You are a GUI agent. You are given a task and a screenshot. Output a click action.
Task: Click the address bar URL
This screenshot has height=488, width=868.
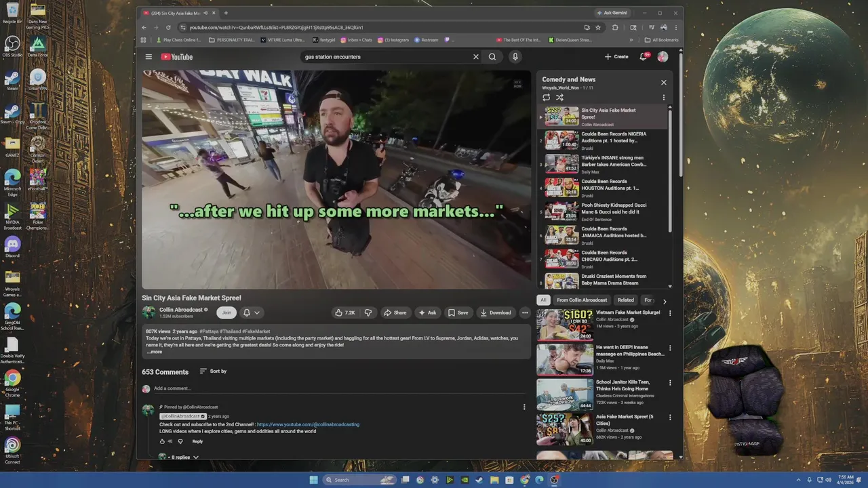[x=276, y=28]
